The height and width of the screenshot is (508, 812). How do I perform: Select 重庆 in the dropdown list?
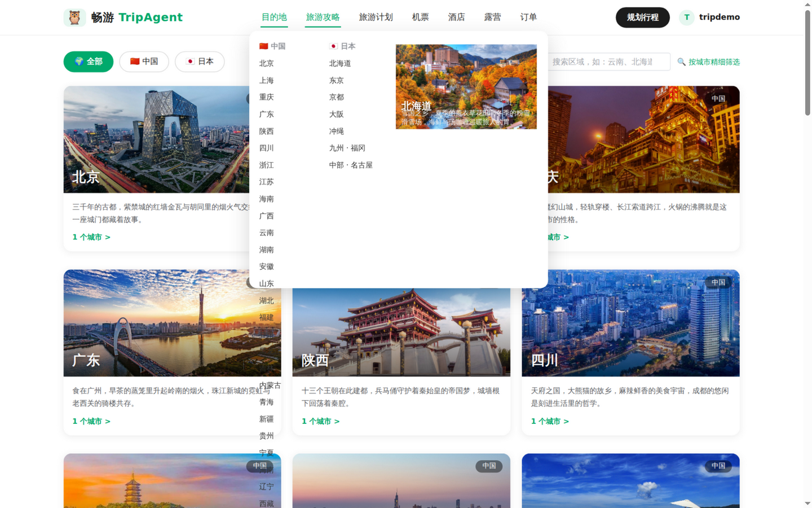[x=266, y=97]
